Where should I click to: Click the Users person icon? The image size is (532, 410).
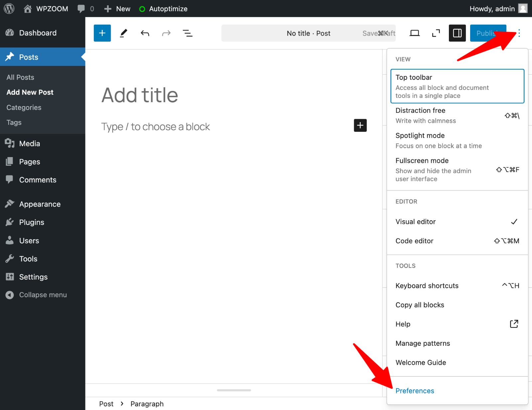click(10, 240)
